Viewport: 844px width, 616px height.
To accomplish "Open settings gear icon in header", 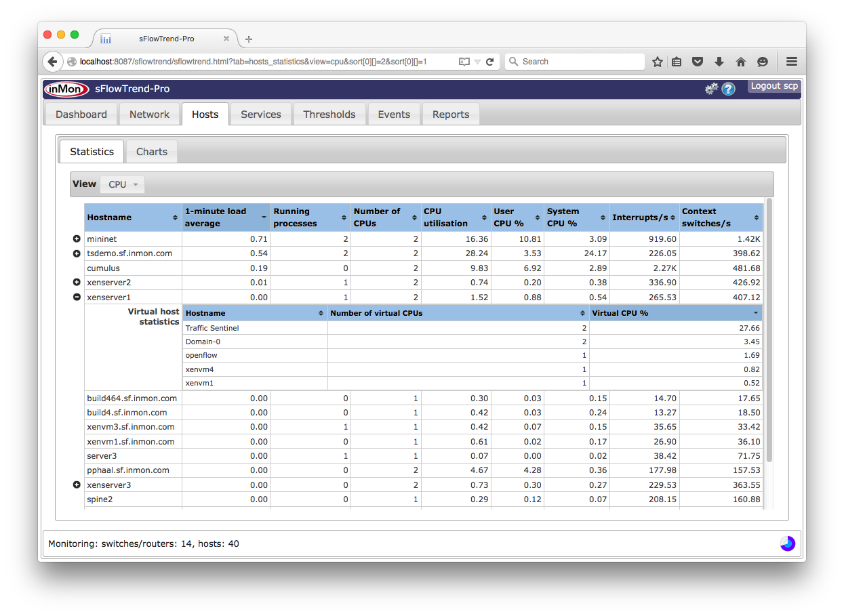I will [x=711, y=89].
